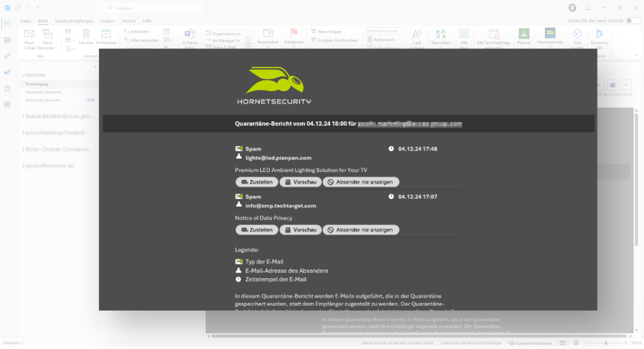
Task: Click the sync refresh icon in title bar
Action: pyautogui.click(x=18, y=8)
